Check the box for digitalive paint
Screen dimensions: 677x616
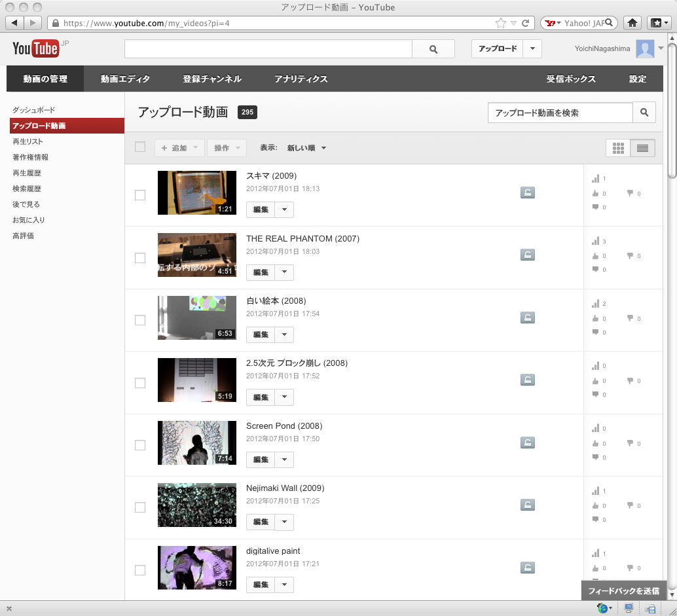pyautogui.click(x=140, y=570)
